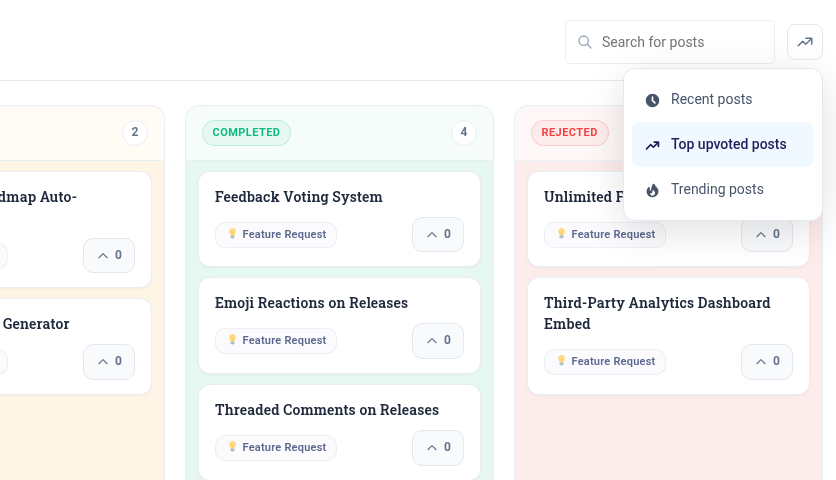Viewport: 836px width, 480px height.
Task: Select Top upvoted posts option
Action: (722, 144)
